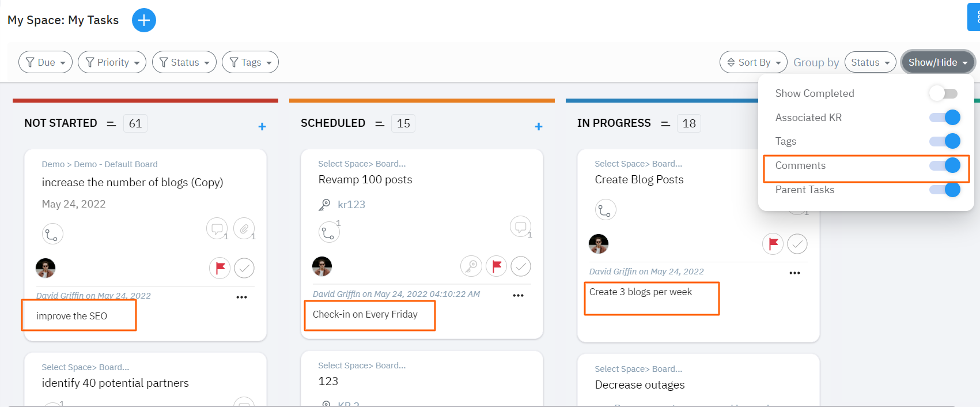This screenshot has width=980, height=407.
Task: Click subtask icon on Create Blog Posts card
Action: point(605,210)
